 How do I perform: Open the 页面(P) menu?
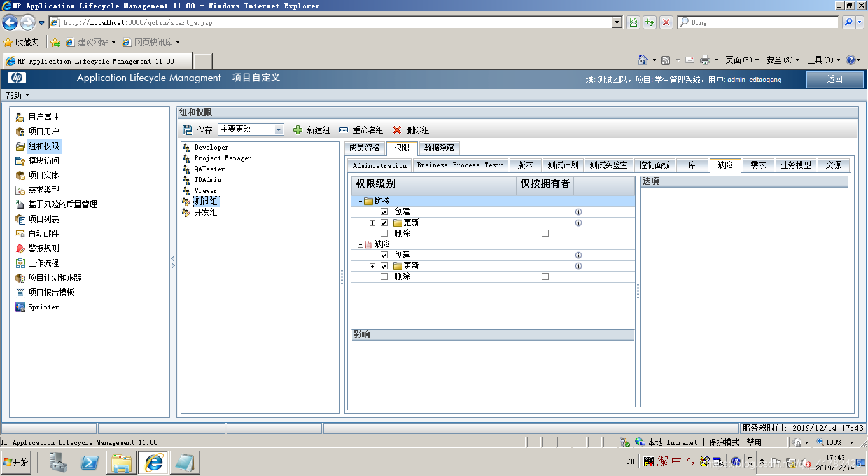[743, 60]
